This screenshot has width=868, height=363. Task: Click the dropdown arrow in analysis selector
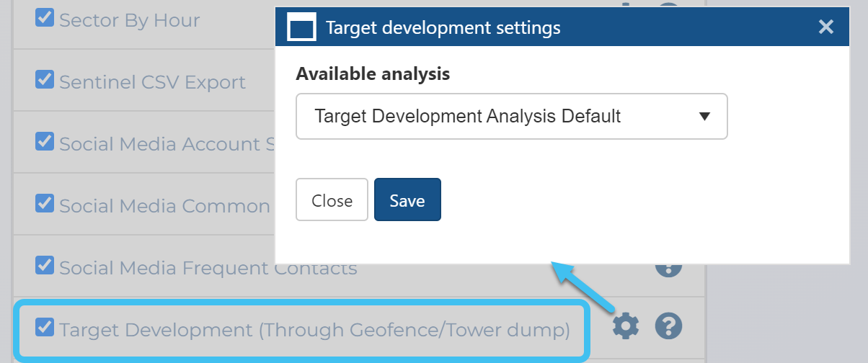click(705, 117)
